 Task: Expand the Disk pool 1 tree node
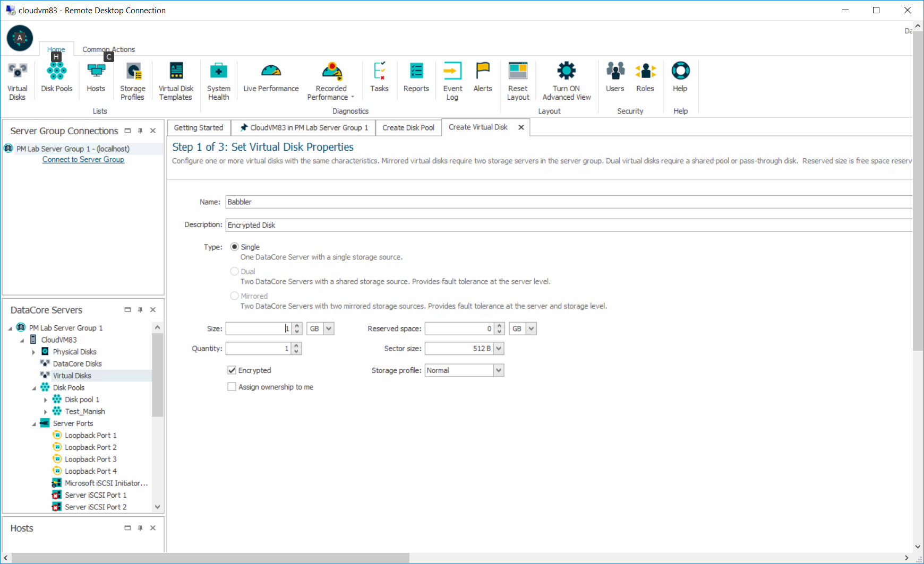click(x=46, y=400)
